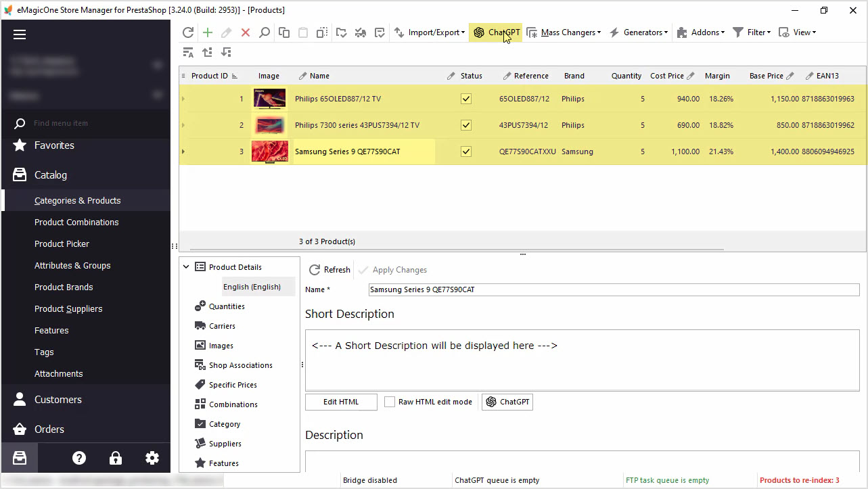868x489 pixels.
Task: Open Attributes & Groups menu item
Action: [x=72, y=266]
